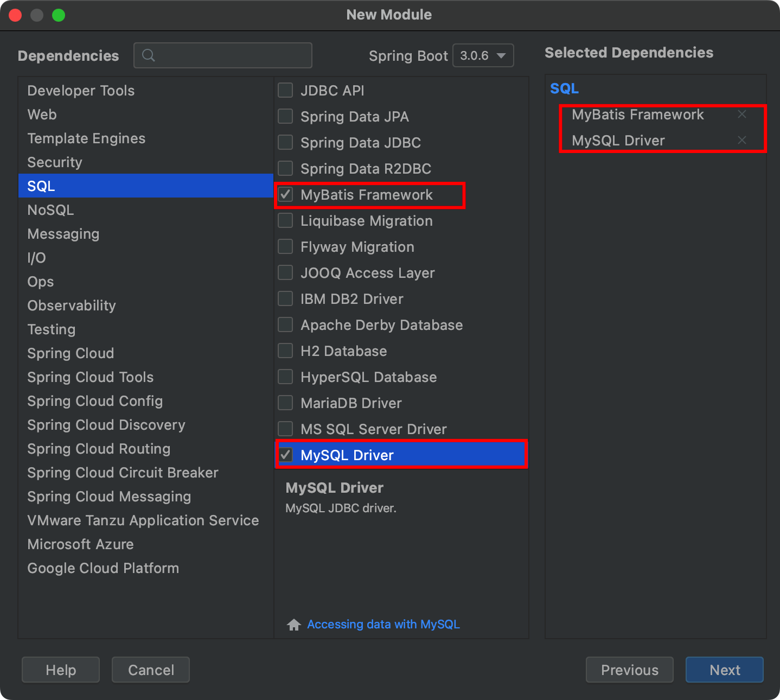The height and width of the screenshot is (700, 780).
Task: Toggle the Liquibase Migration checkbox
Action: tap(285, 220)
